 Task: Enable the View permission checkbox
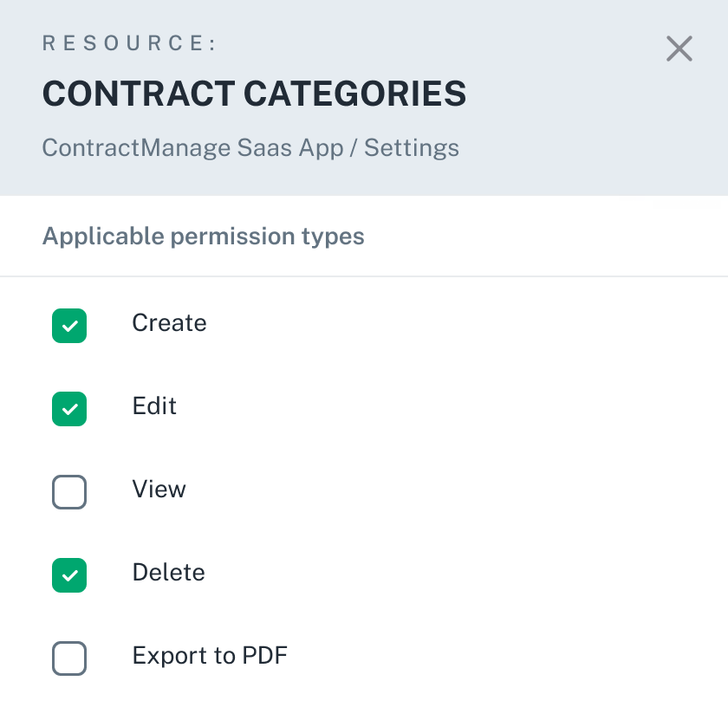[x=69, y=492]
